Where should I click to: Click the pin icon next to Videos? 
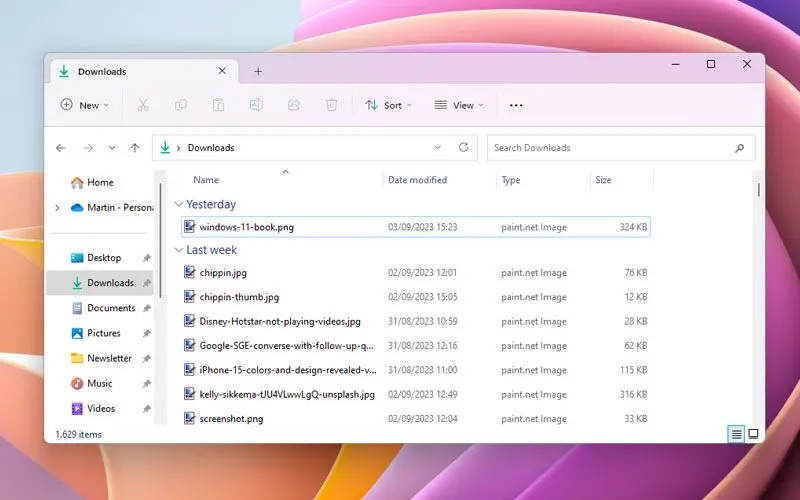click(146, 409)
